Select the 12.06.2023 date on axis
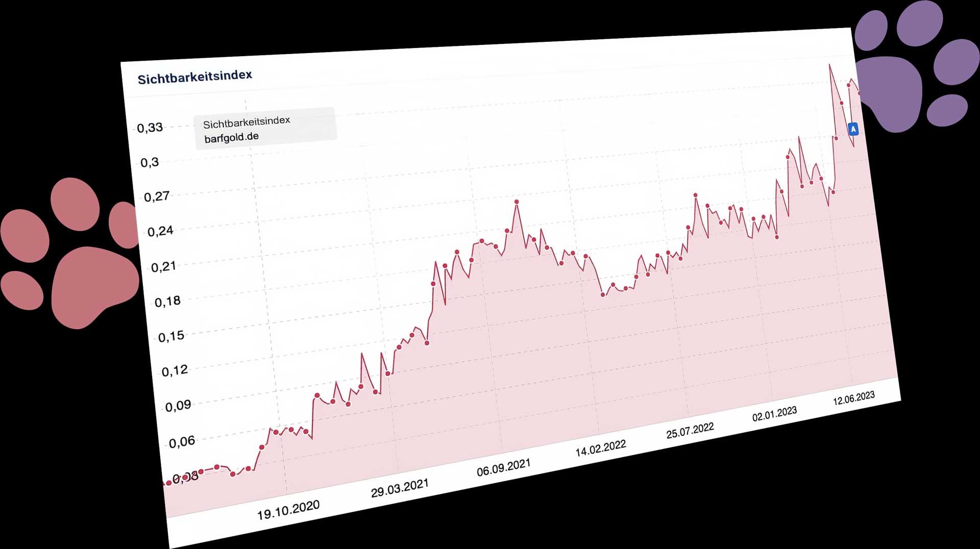Image resolution: width=980 pixels, height=549 pixels. pos(854,398)
